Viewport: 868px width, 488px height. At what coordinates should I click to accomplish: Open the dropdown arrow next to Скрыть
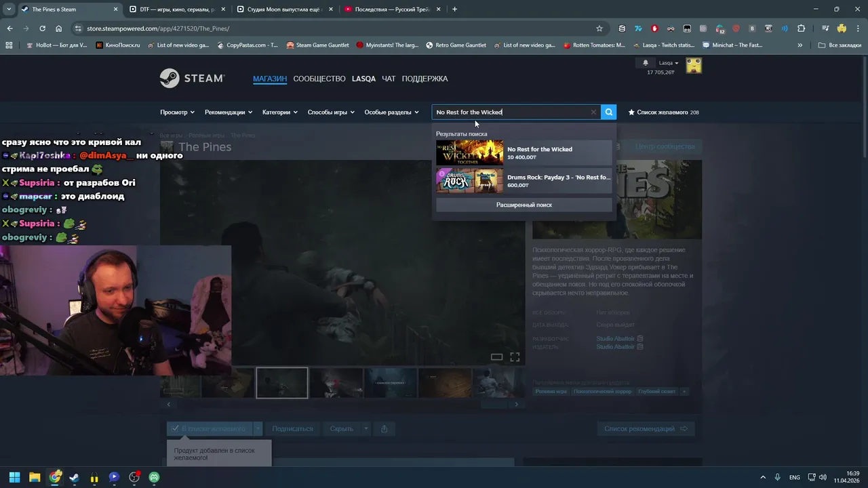tap(366, 428)
